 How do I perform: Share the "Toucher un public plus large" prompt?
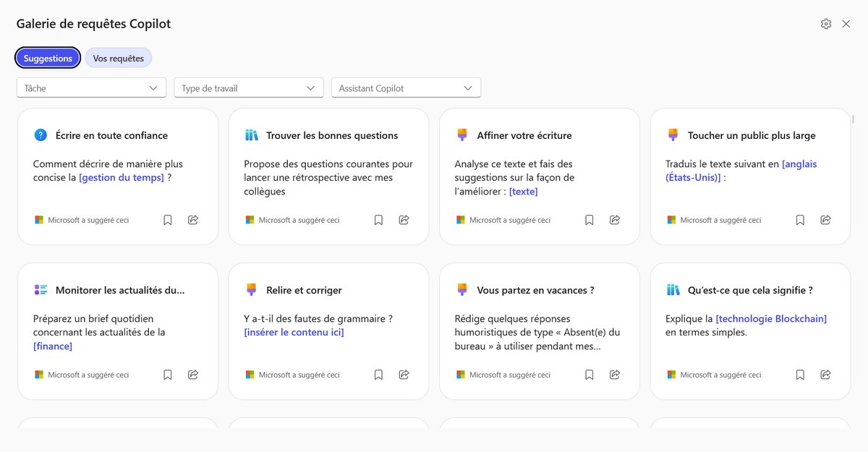click(825, 220)
